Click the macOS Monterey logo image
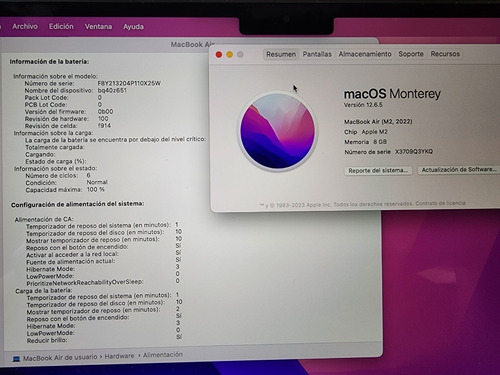Image resolution: width=500 pixels, height=375 pixels. click(x=278, y=131)
